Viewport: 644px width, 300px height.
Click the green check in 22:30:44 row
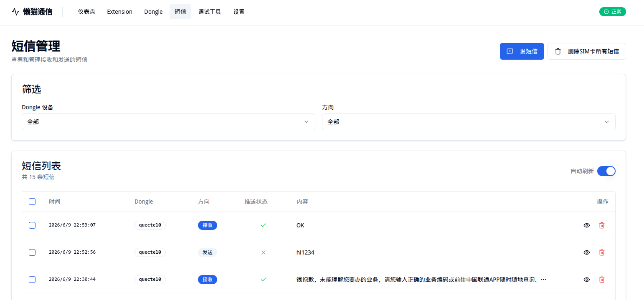click(264, 280)
